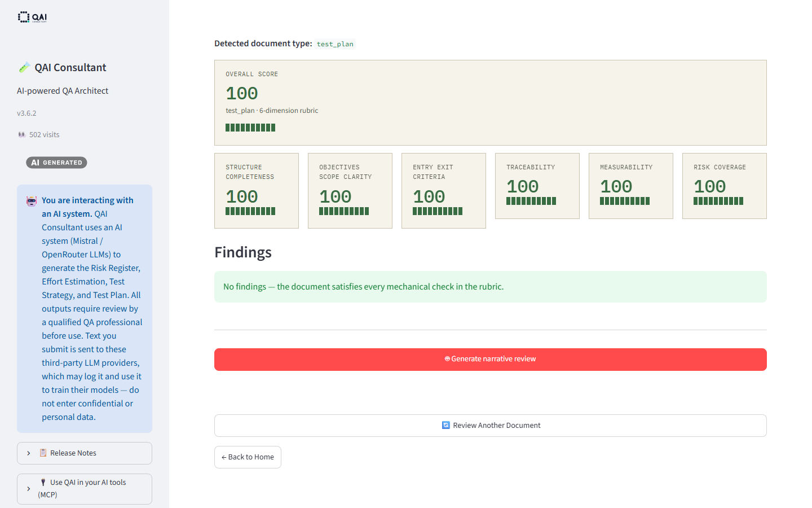Click the v3.6.2 version label
The image size is (812, 508).
(x=27, y=113)
